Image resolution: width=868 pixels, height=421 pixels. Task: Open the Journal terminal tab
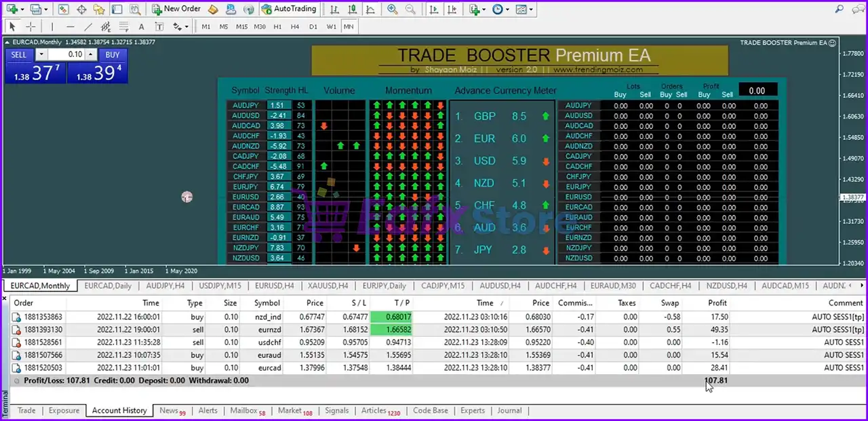point(509,411)
